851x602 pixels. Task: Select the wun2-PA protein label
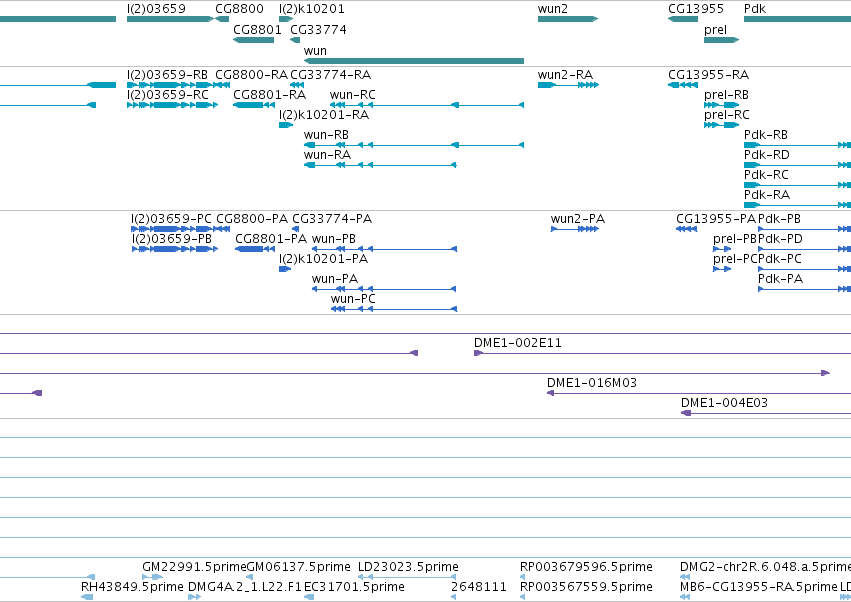click(577, 219)
